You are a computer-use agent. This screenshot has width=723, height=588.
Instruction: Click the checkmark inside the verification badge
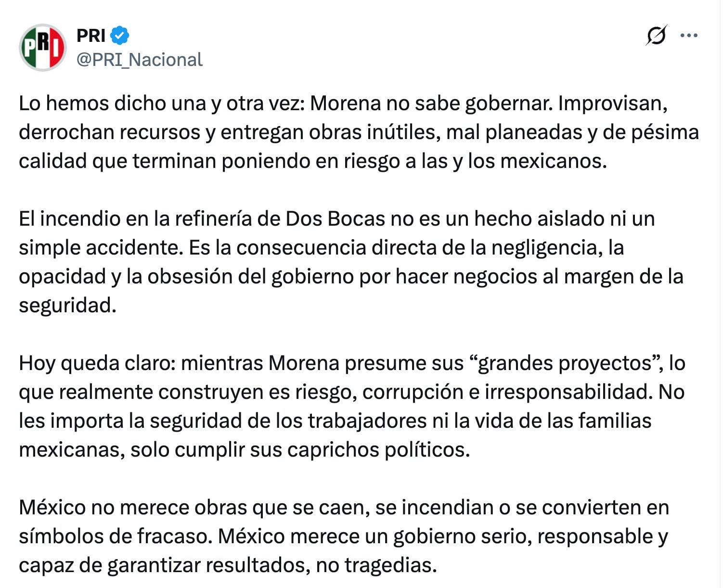[x=119, y=36]
